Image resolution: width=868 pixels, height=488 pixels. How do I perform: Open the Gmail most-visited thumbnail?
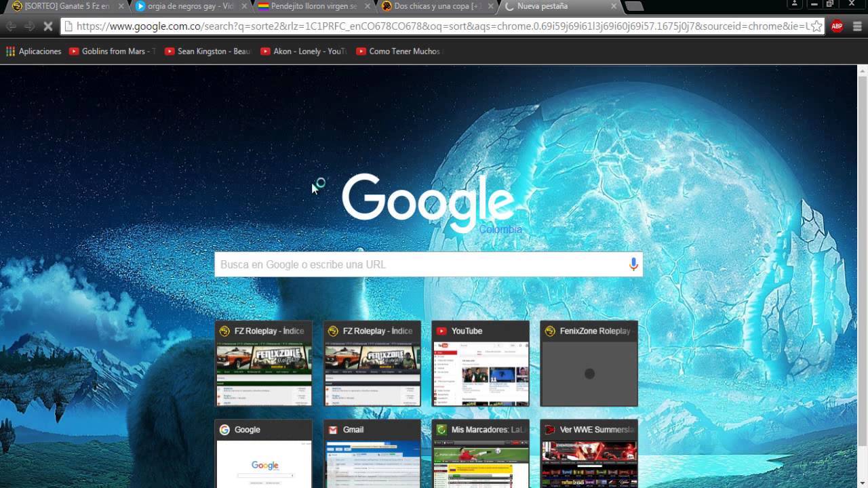pos(372,454)
